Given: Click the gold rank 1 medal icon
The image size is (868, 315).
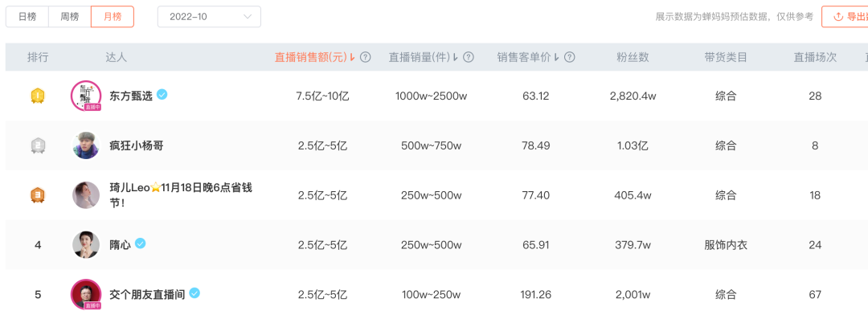Looking at the screenshot, I should tap(38, 96).
